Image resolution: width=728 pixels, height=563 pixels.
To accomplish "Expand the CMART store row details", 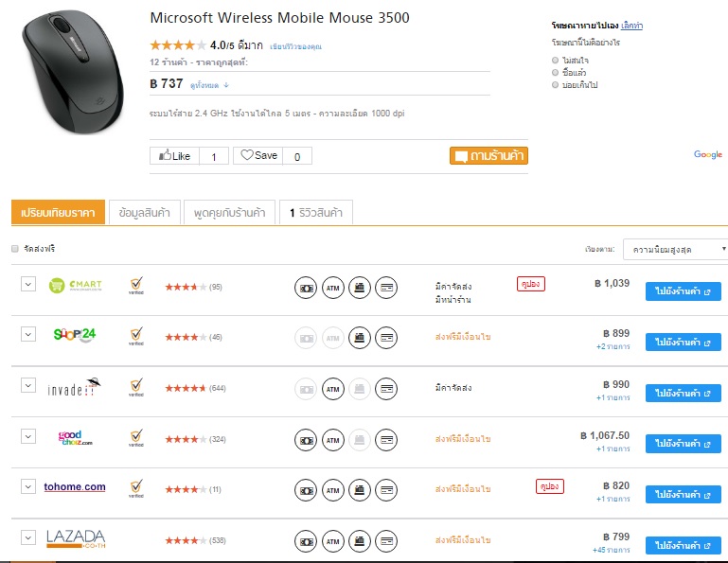I will click(28, 284).
